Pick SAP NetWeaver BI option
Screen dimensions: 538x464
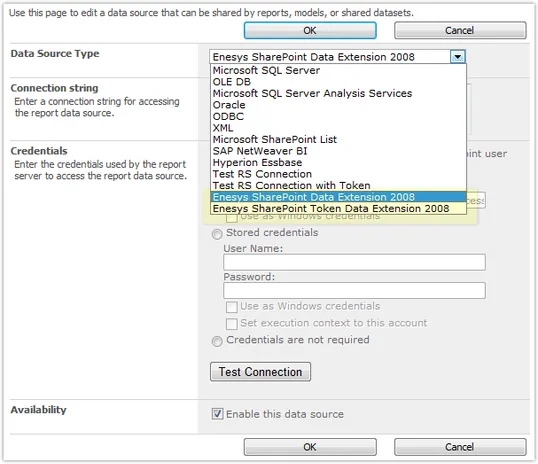338,151
